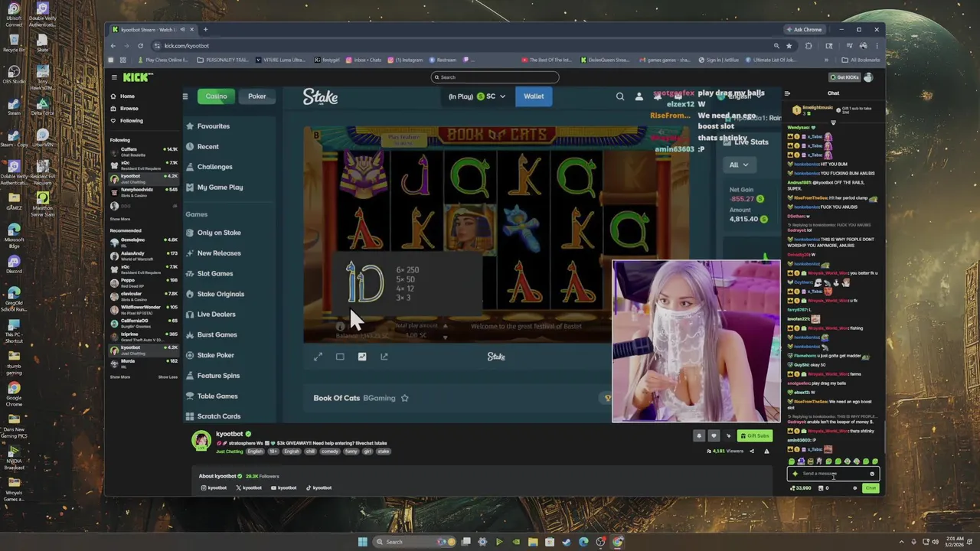Click the Stake search magnifier icon

(x=620, y=96)
